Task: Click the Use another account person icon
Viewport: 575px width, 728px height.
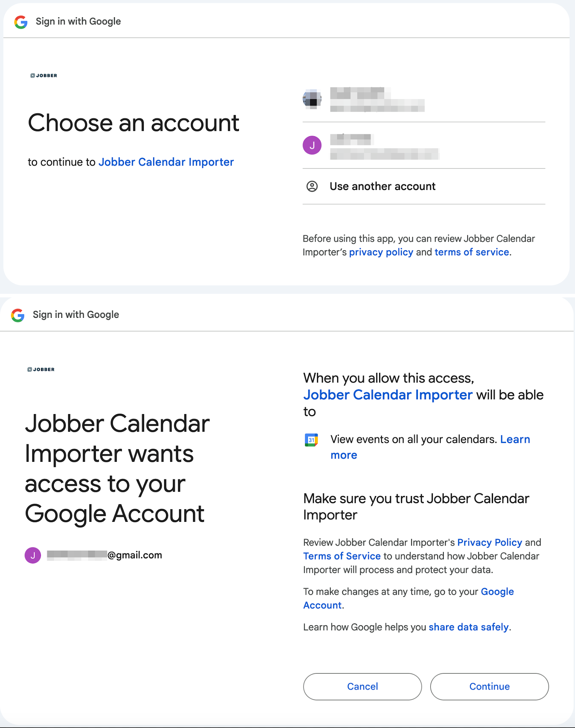Action: tap(312, 186)
